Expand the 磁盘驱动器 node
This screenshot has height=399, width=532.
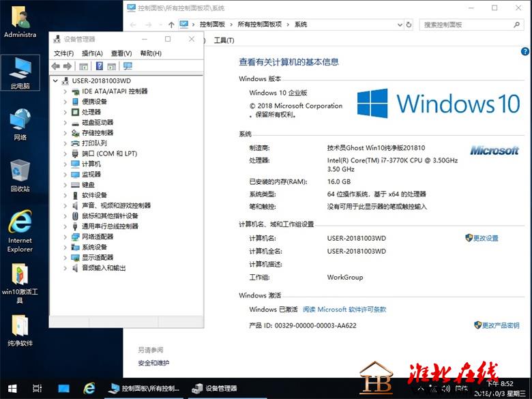(65, 123)
